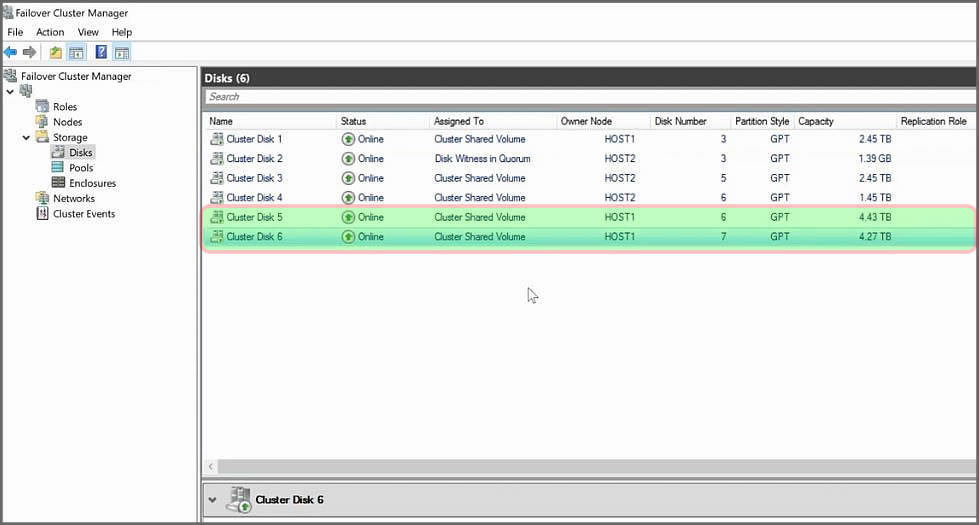This screenshot has height=525, width=979.
Task: Click HOST2 owner of Cluster Disk 3
Action: [619, 178]
